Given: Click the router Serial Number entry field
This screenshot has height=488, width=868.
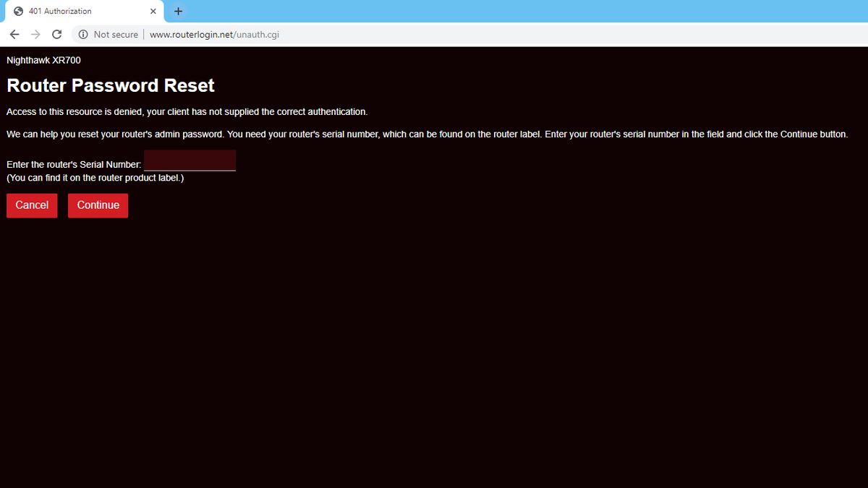Looking at the screenshot, I should pos(190,160).
